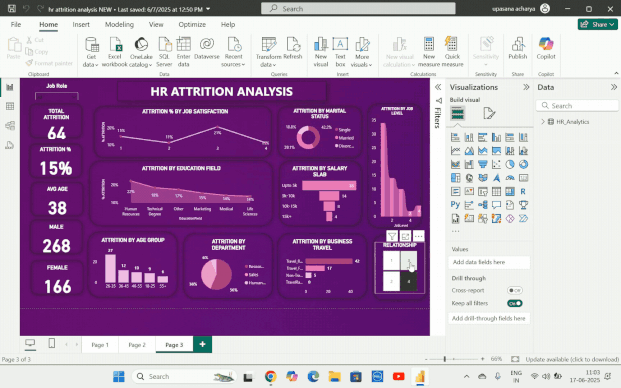This screenshot has width=621, height=388.
Task: Add a new report page
Action: 202,344
